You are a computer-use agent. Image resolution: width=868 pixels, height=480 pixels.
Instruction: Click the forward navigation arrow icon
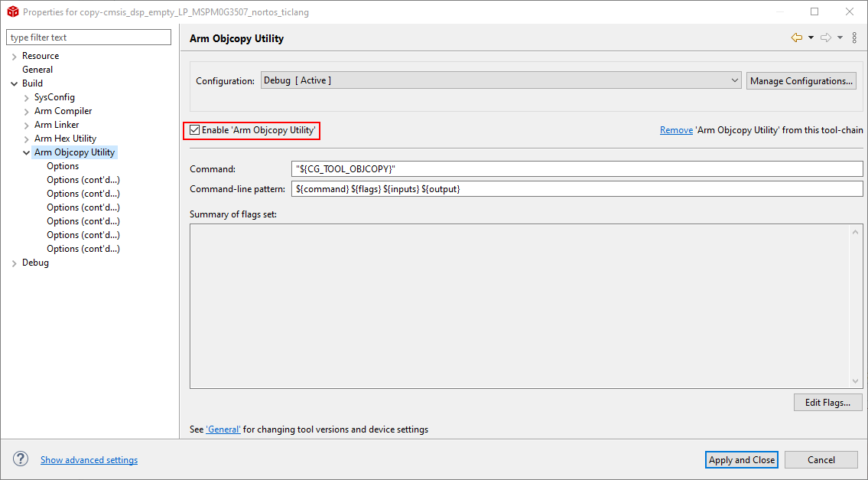point(825,38)
